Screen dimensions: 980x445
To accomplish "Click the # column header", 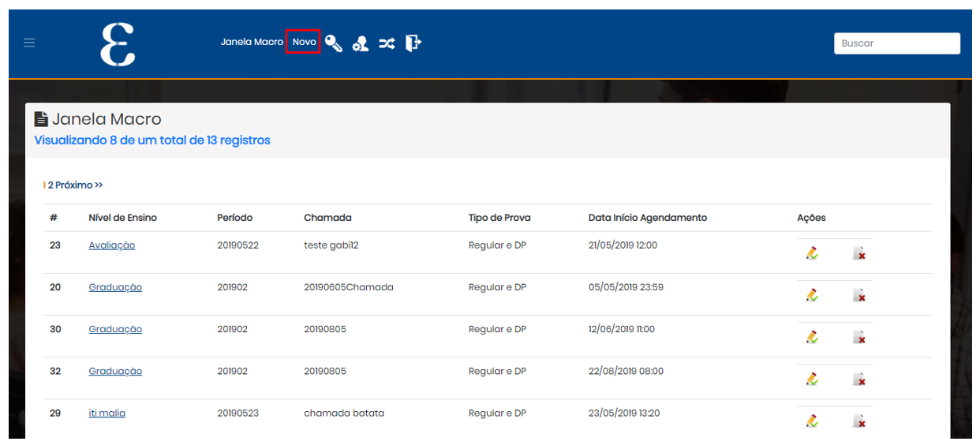I will pyautogui.click(x=54, y=218).
